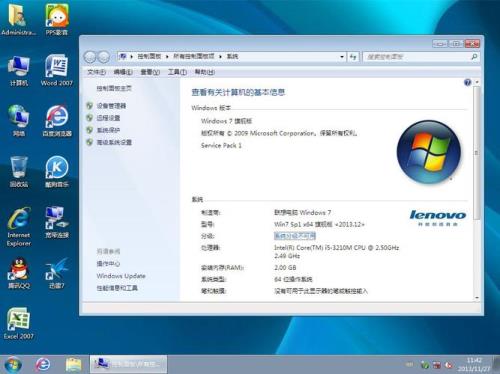Open 性能信息和工具 link in sidebar
500x374 pixels.
click(117, 288)
